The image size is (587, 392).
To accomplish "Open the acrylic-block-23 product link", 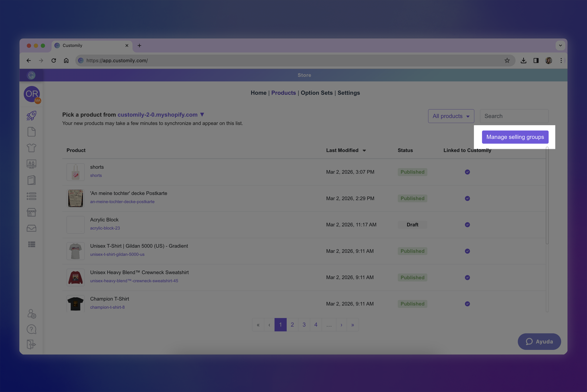I will tap(105, 228).
